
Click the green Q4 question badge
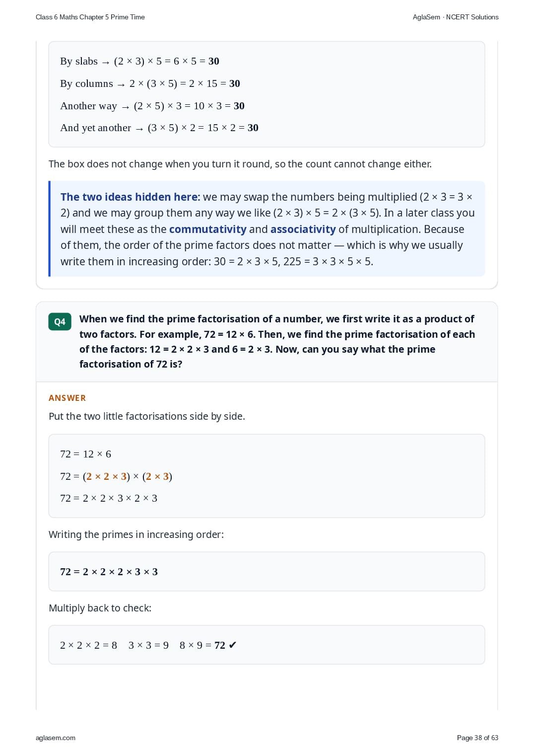pos(60,321)
